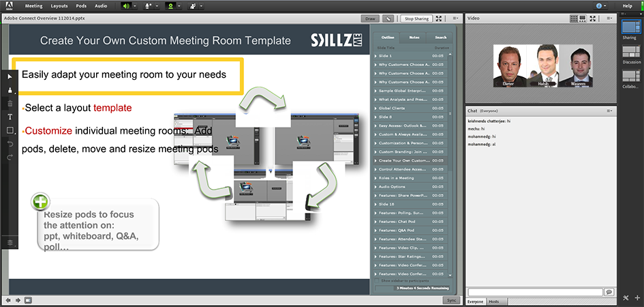
Task: Click the add new layout plus icon
Action: pos(637,298)
